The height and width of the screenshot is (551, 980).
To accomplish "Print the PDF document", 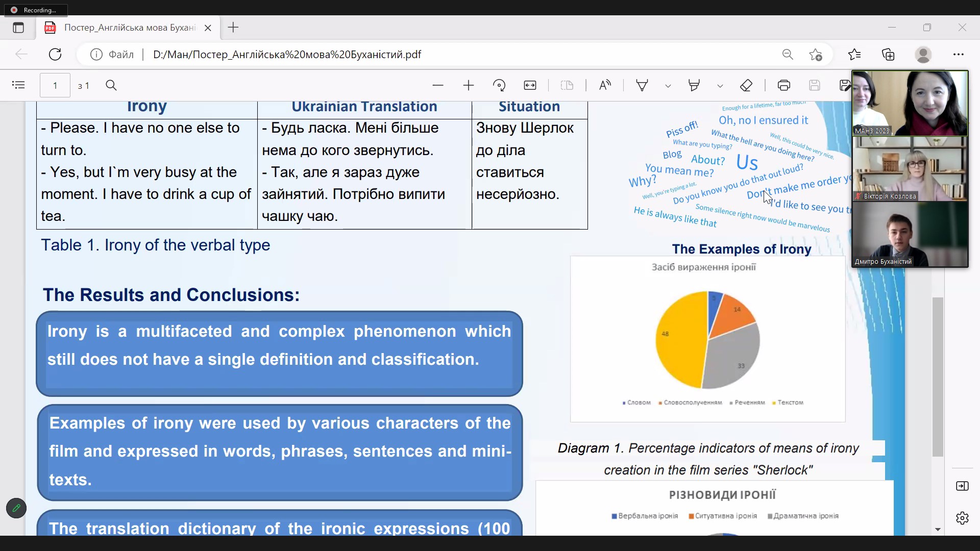I will point(784,85).
